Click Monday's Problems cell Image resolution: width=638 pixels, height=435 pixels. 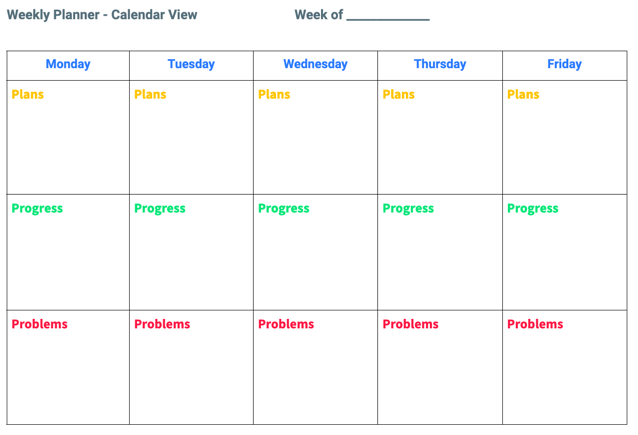coord(68,367)
